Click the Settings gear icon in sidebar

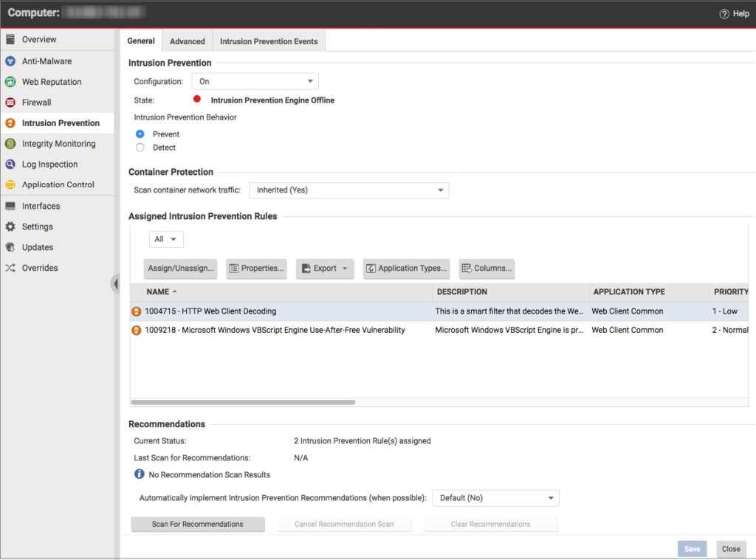(9, 227)
